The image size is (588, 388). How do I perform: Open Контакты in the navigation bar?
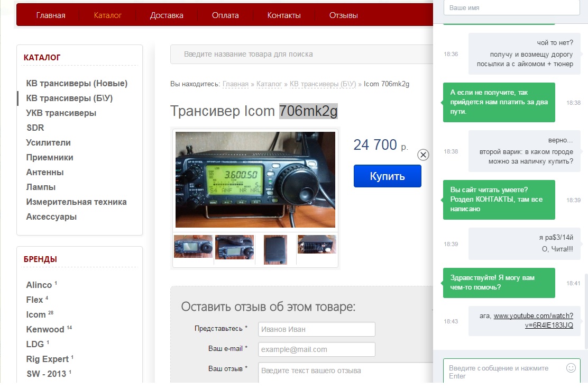[x=284, y=15]
